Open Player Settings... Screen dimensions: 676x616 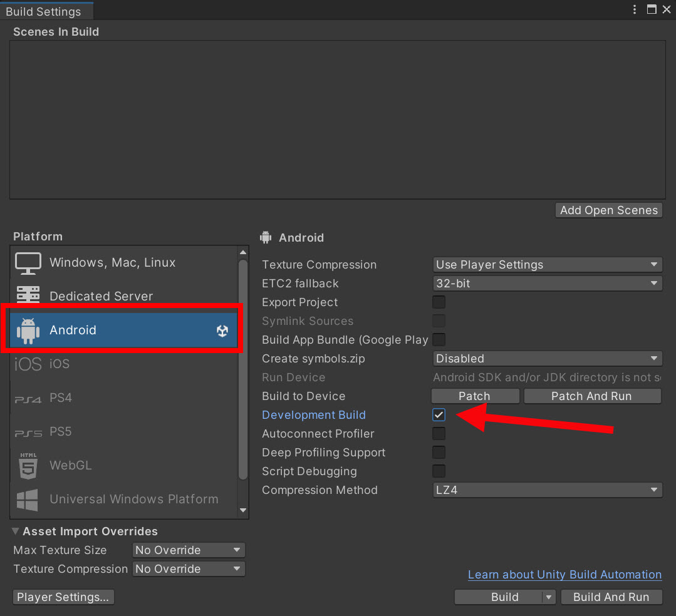(63, 597)
